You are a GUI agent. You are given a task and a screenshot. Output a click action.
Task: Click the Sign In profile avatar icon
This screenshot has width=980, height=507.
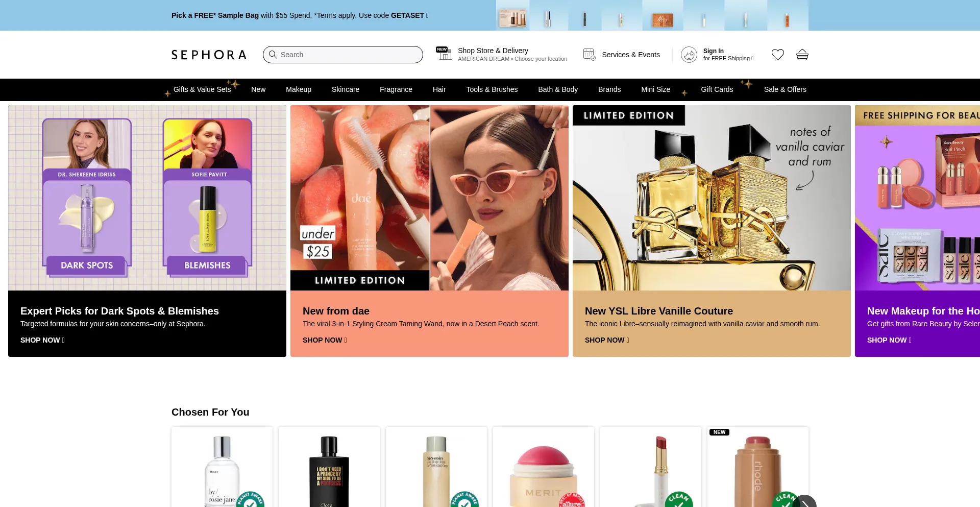click(689, 55)
